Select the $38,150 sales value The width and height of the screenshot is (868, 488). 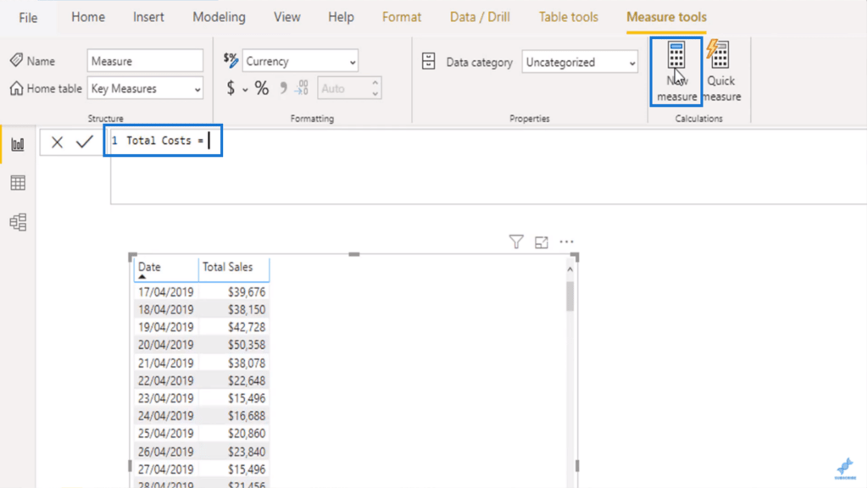click(x=247, y=310)
